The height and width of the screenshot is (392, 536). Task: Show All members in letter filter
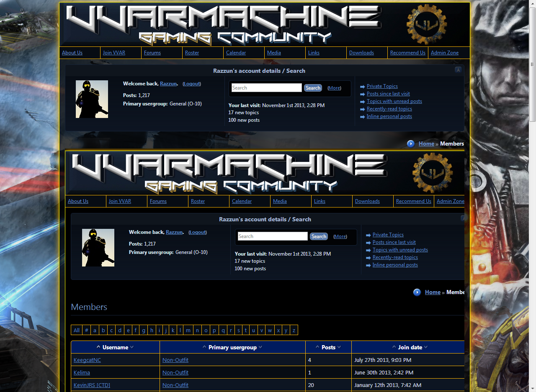[x=77, y=330]
